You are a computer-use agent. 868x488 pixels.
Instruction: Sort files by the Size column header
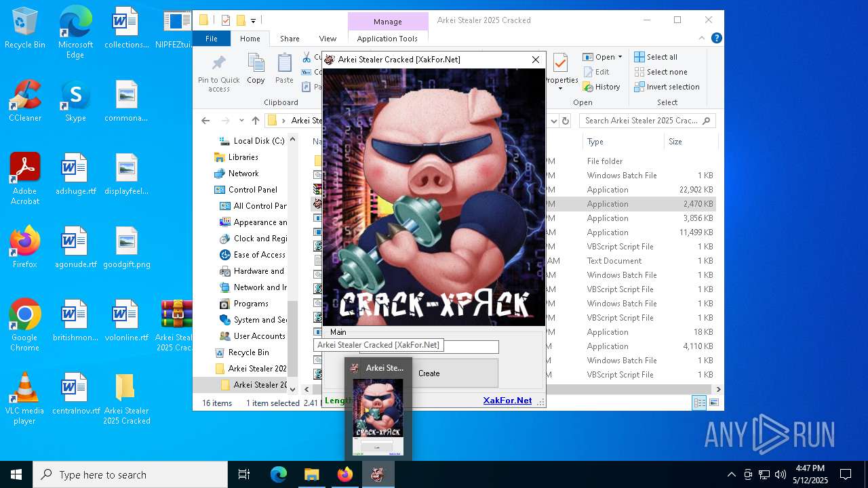(690, 142)
